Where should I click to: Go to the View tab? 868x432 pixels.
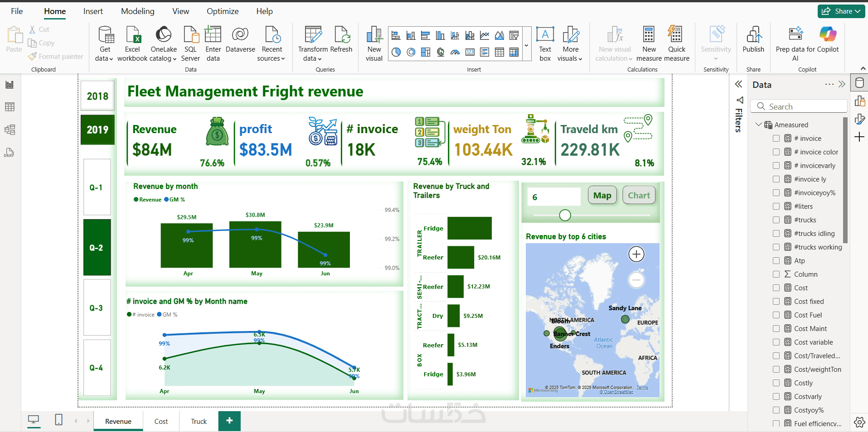[x=181, y=11]
